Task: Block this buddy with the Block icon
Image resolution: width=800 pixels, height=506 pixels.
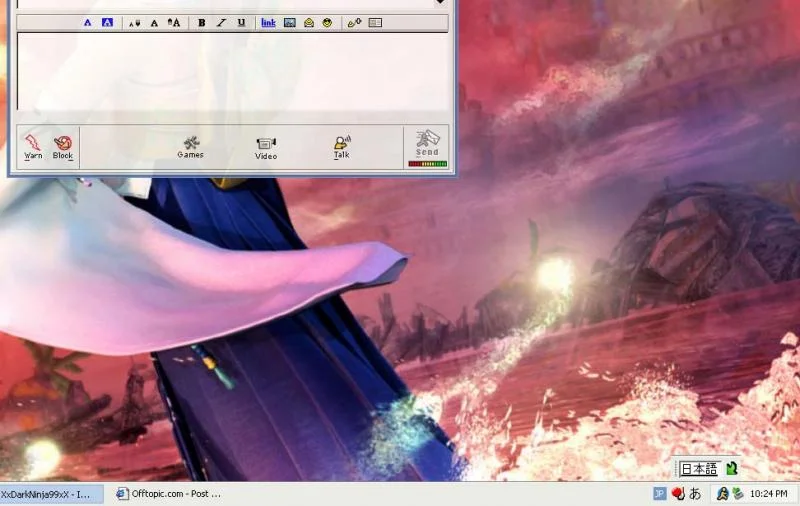Action: pos(63,147)
